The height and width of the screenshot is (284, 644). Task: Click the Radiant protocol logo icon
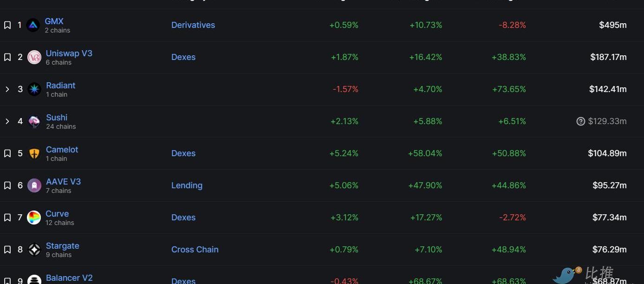tap(34, 89)
